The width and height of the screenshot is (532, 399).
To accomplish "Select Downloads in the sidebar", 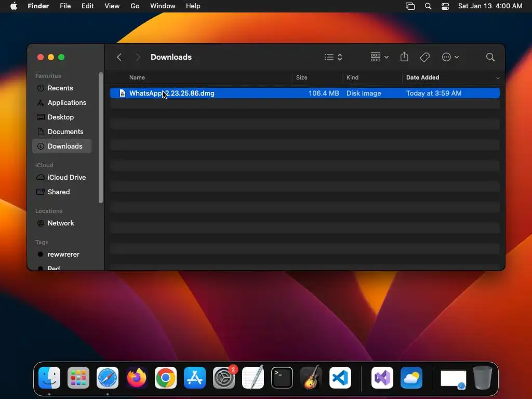I will (62, 146).
